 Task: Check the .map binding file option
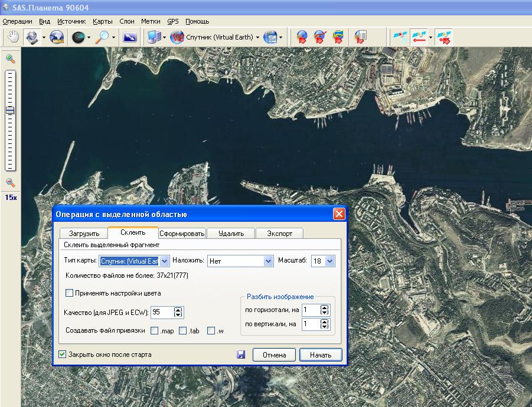[155, 331]
